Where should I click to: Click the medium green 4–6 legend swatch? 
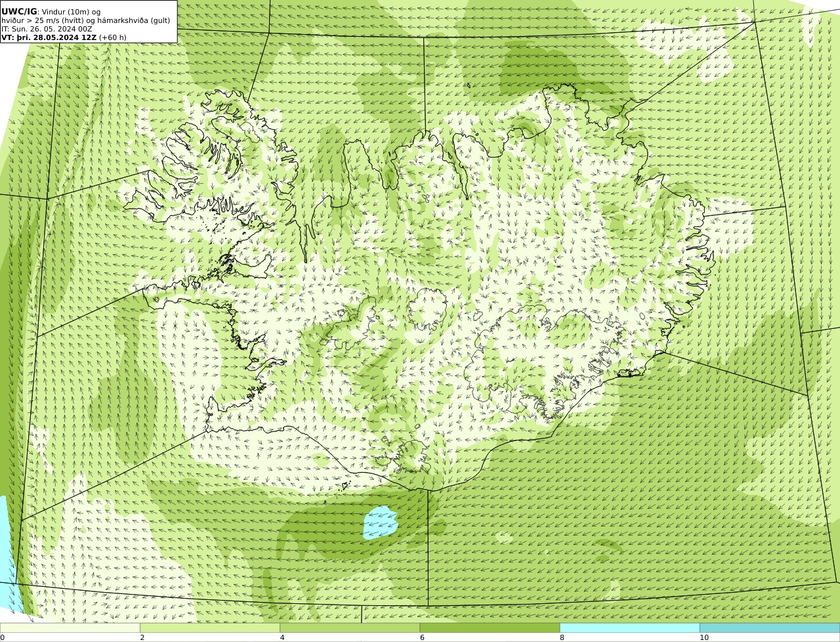350,628
